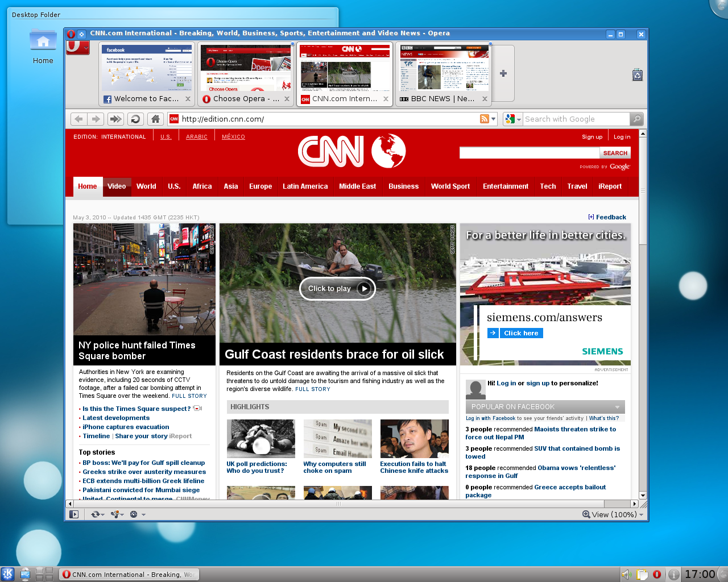Click the CNN search text field

coord(530,153)
